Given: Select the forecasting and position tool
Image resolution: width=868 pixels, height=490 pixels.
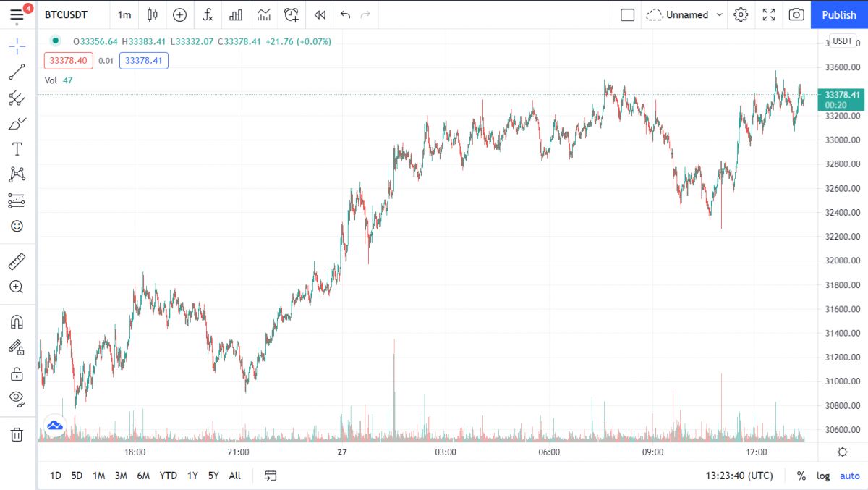Looking at the screenshot, I should pyautogui.click(x=17, y=200).
